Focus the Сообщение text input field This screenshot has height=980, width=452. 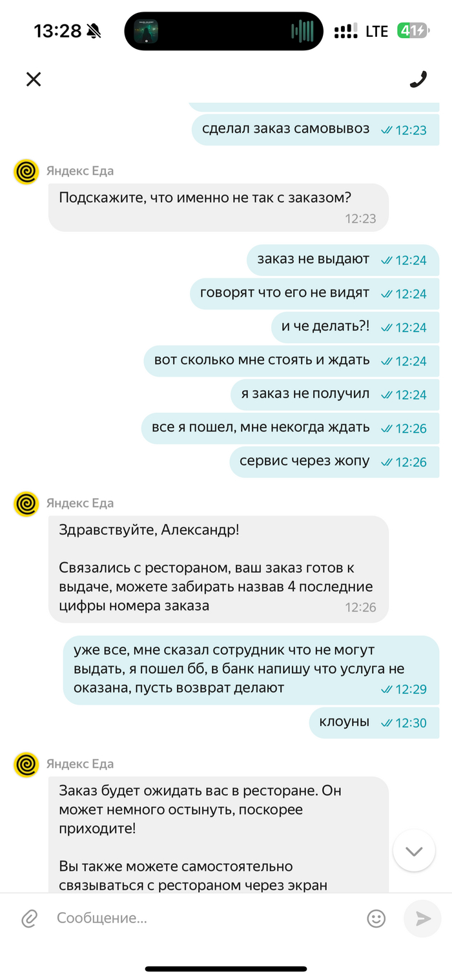(x=207, y=918)
